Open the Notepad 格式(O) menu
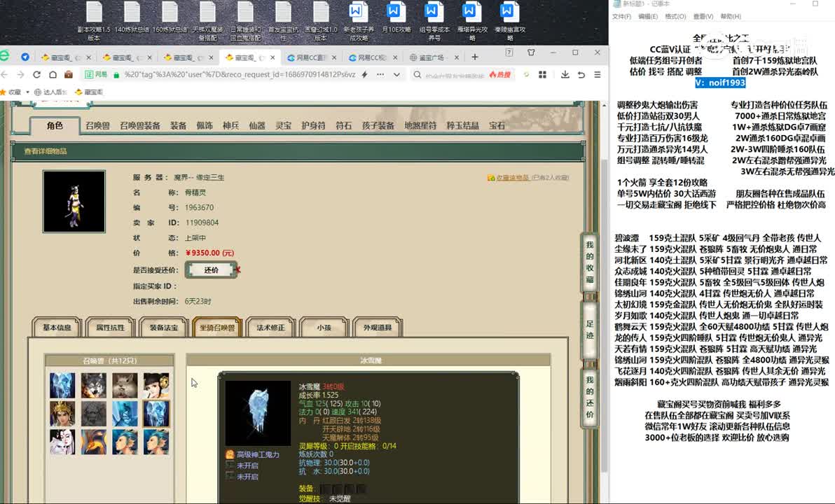Screen dimensions: 835x504 tap(675, 17)
